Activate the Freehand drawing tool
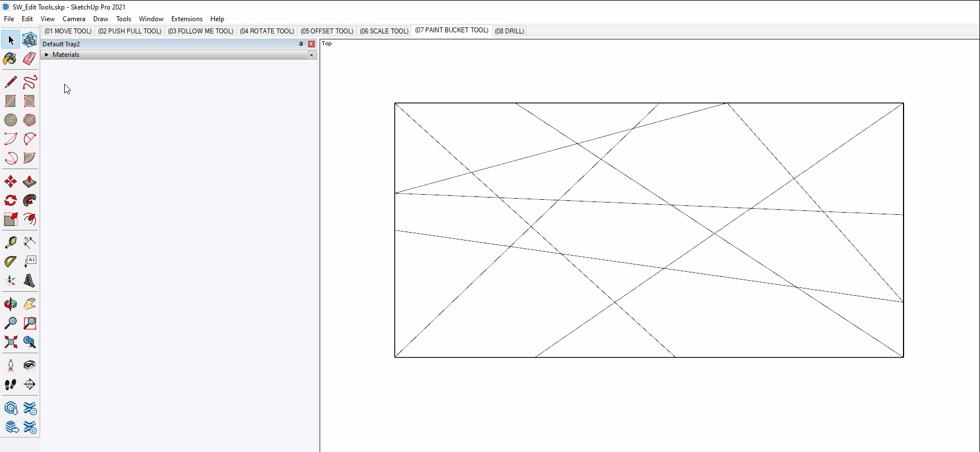980x452 pixels. coord(30,82)
